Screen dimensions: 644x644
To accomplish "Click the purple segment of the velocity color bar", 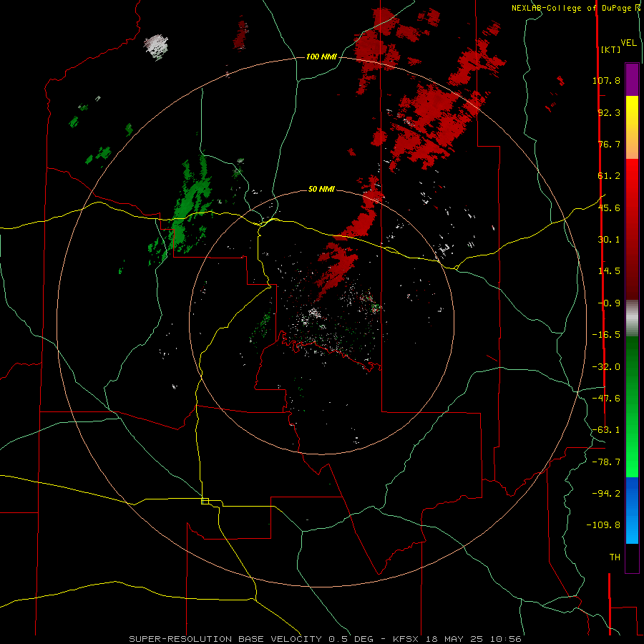I will point(632,79).
